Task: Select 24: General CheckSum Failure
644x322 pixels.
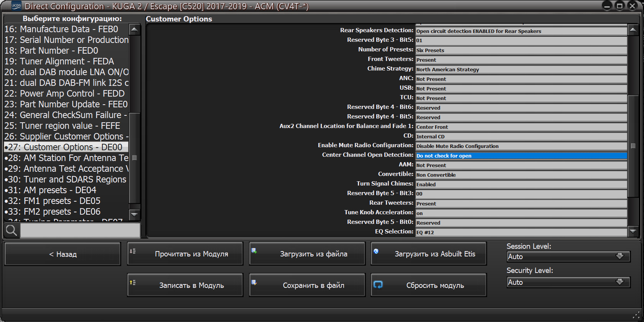Action: point(66,115)
